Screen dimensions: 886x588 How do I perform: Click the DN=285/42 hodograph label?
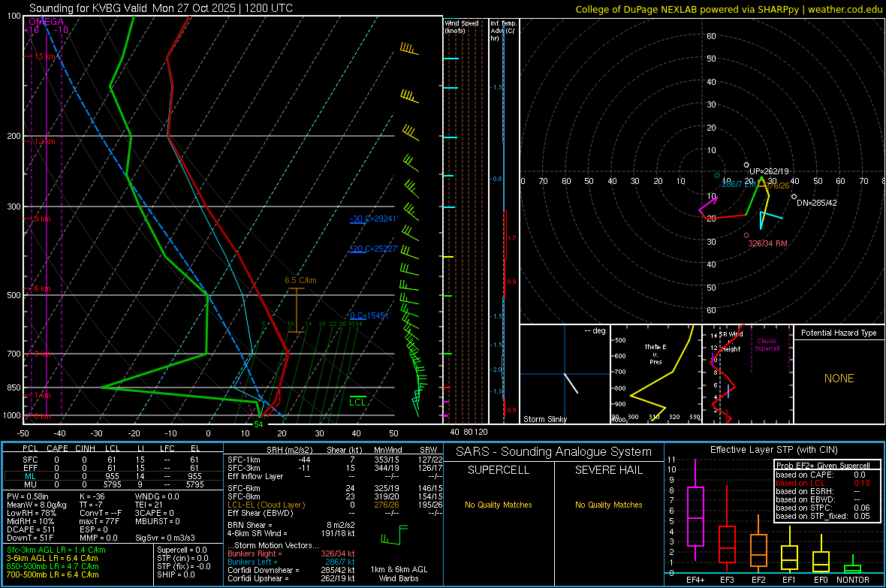click(817, 203)
